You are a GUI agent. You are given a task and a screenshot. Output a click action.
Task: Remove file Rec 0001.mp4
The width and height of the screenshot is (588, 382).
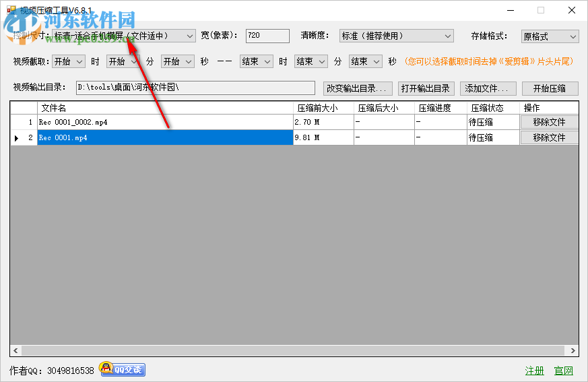(x=549, y=137)
